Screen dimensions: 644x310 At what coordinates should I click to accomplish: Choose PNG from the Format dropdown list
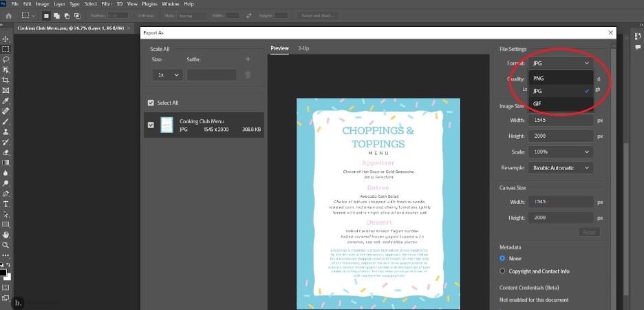point(538,79)
